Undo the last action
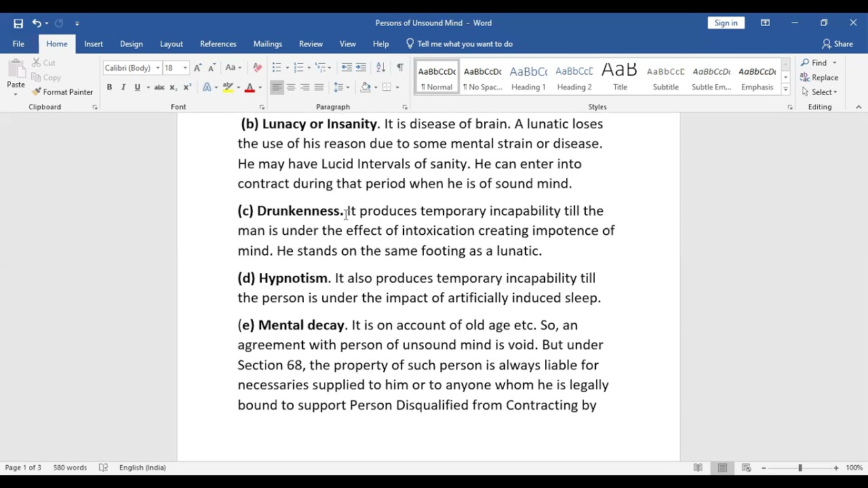868x488 pixels. 37,23
